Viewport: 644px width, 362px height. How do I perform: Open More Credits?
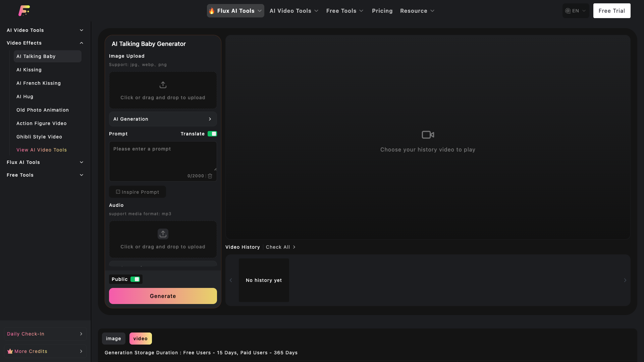point(45,351)
